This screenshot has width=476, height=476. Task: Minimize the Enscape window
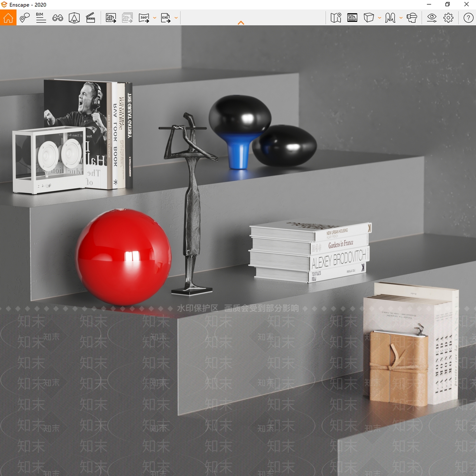tap(429, 4)
